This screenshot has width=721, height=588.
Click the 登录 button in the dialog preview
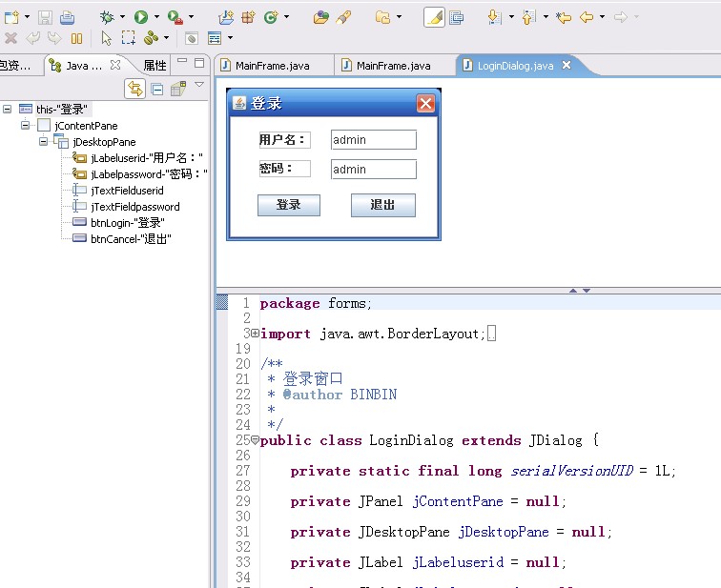point(288,205)
